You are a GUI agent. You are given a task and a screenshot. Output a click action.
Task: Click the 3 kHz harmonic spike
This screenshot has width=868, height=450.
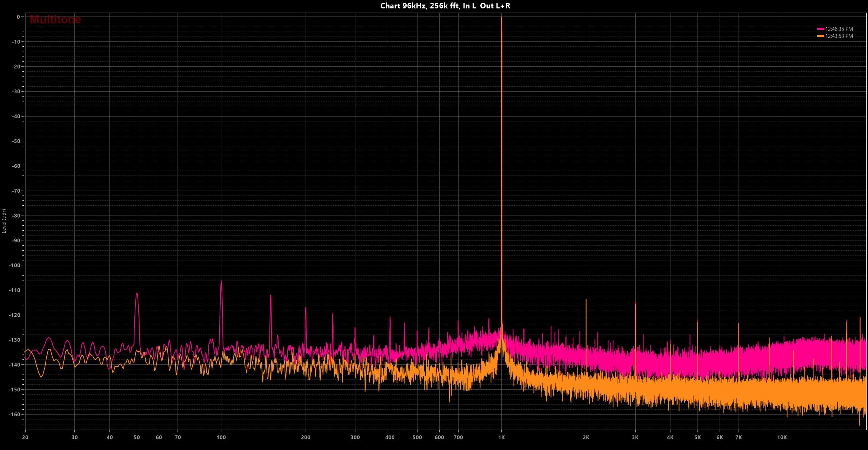point(635,303)
